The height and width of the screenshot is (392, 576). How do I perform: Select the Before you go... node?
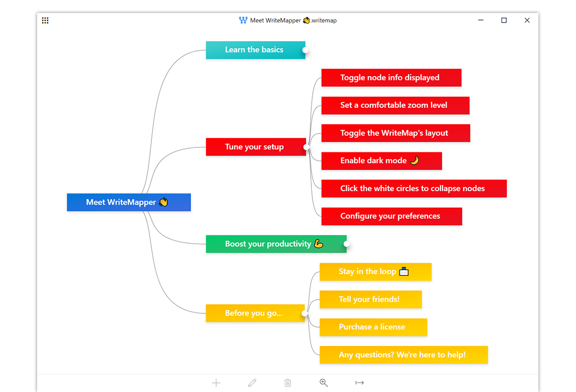coord(255,313)
